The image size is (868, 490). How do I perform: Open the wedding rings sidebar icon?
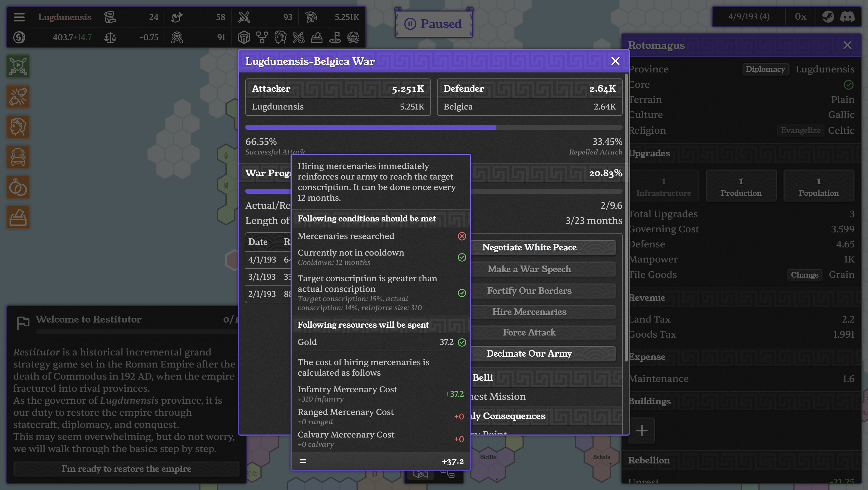(18, 187)
